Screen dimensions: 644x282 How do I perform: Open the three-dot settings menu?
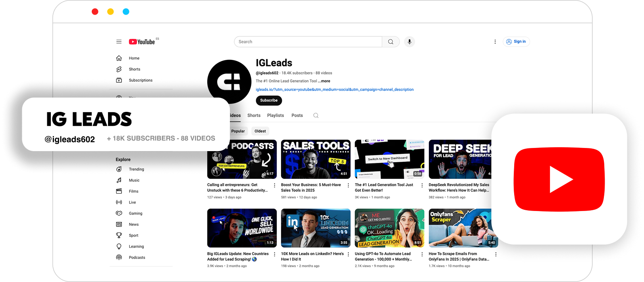495,42
